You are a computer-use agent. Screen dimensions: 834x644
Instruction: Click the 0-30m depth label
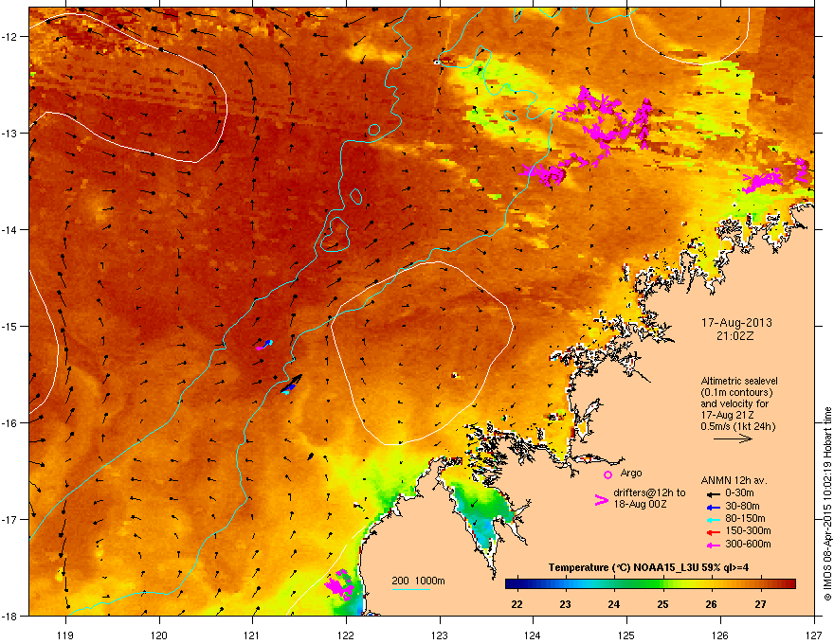(740, 493)
